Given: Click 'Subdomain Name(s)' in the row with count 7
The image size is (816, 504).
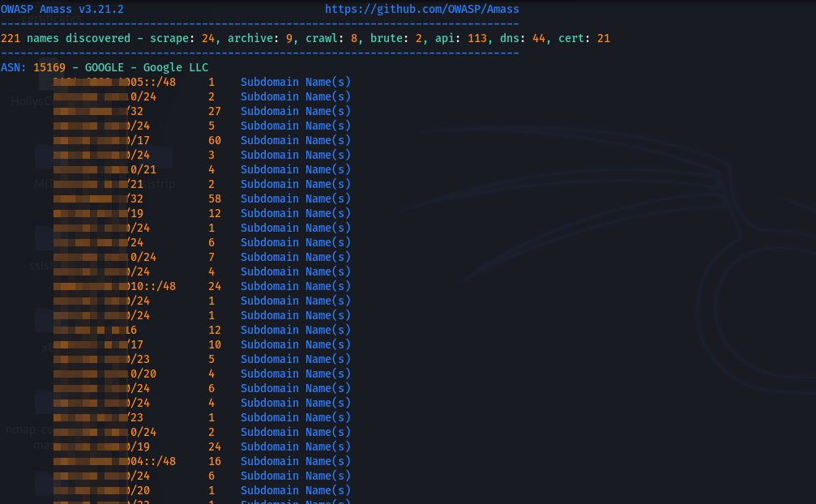Looking at the screenshot, I should (296, 256).
